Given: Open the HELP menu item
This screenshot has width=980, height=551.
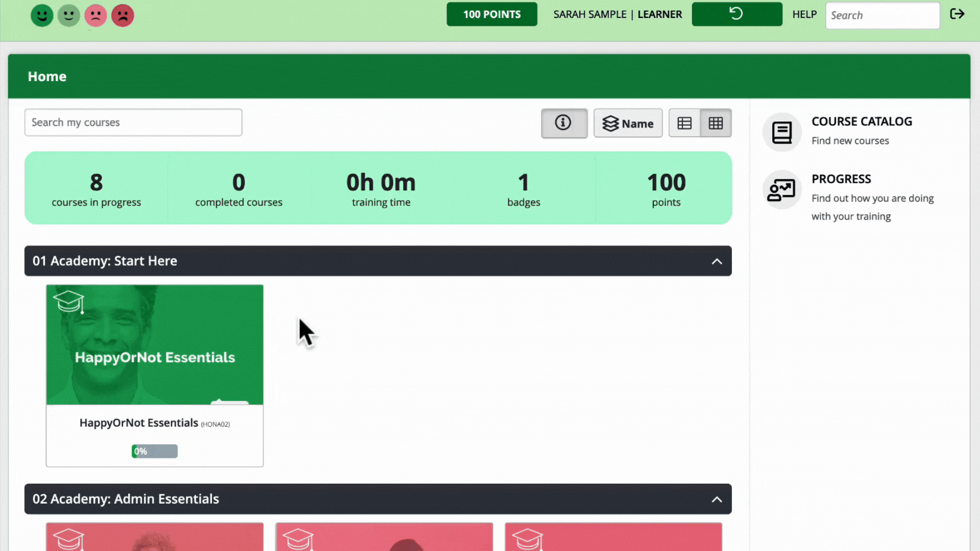Looking at the screenshot, I should tap(804, 14).
